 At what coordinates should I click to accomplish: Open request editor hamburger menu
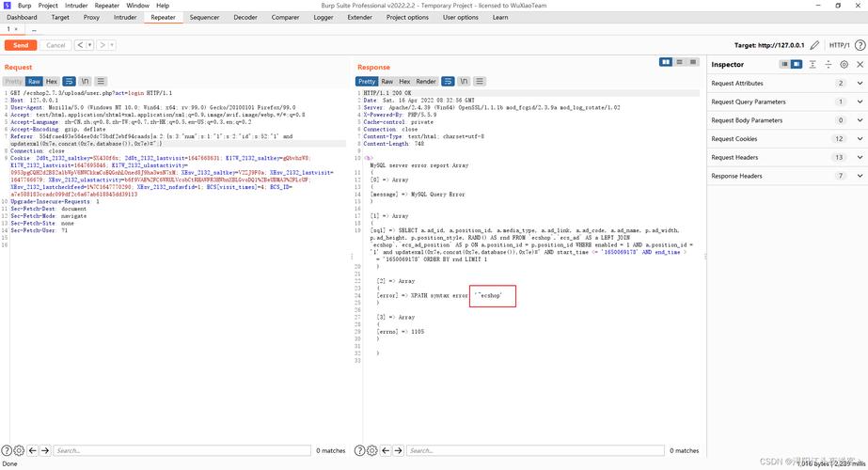coord(101,82)
